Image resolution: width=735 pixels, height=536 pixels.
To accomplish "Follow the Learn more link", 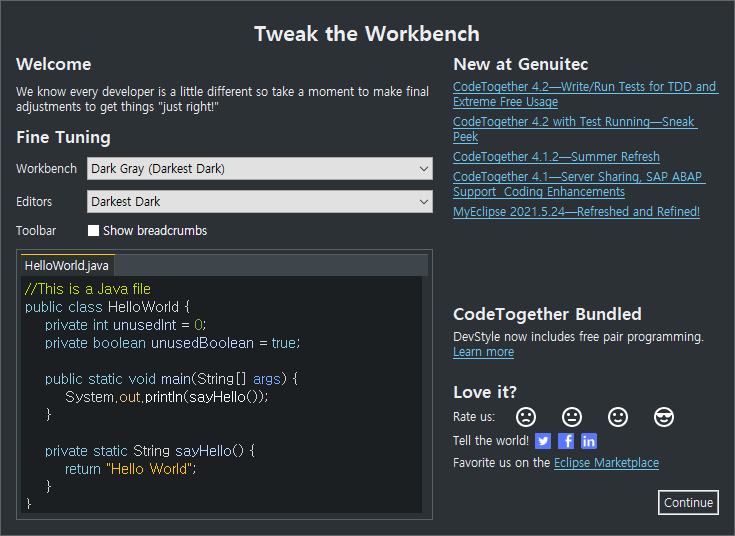I will (x=483, y=352).
